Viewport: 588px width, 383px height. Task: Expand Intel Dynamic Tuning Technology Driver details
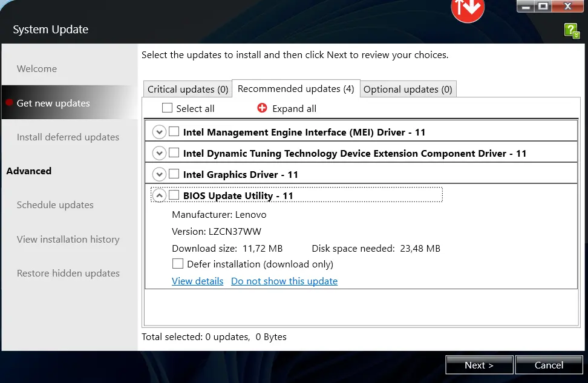pyautogui.click(x=159, y=153)
